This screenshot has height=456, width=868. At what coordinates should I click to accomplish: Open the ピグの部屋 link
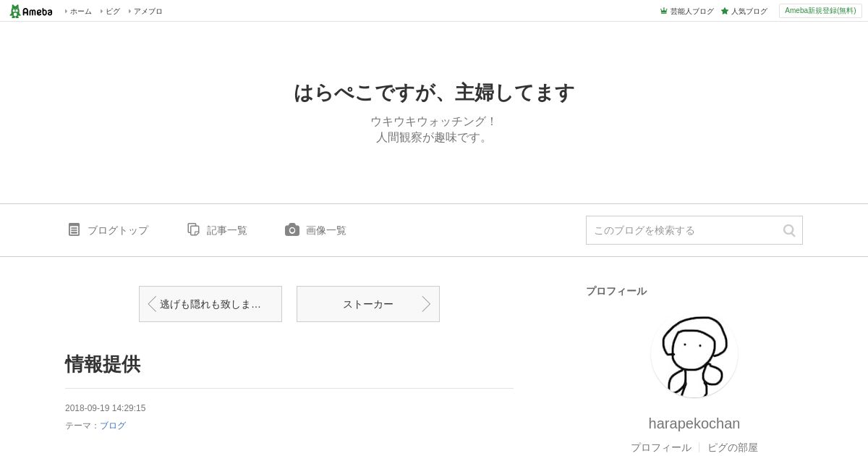(733, 447)
